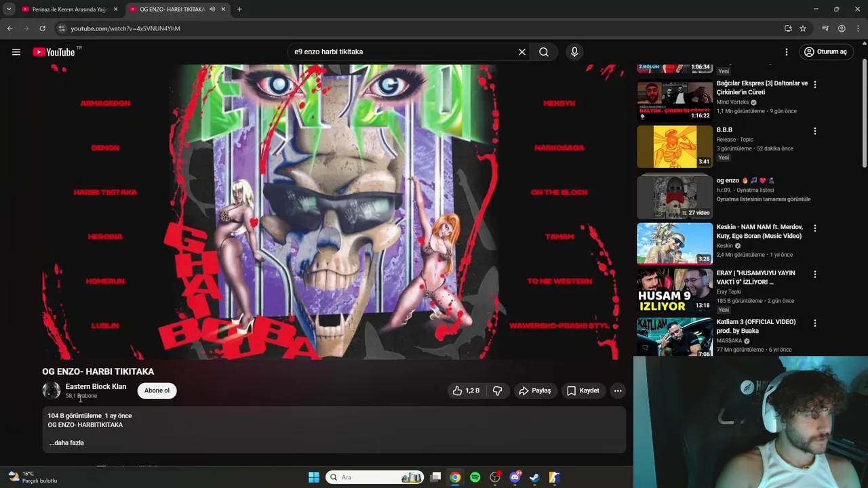Sign in with Oturum aç button

click(x=825, y=52)
